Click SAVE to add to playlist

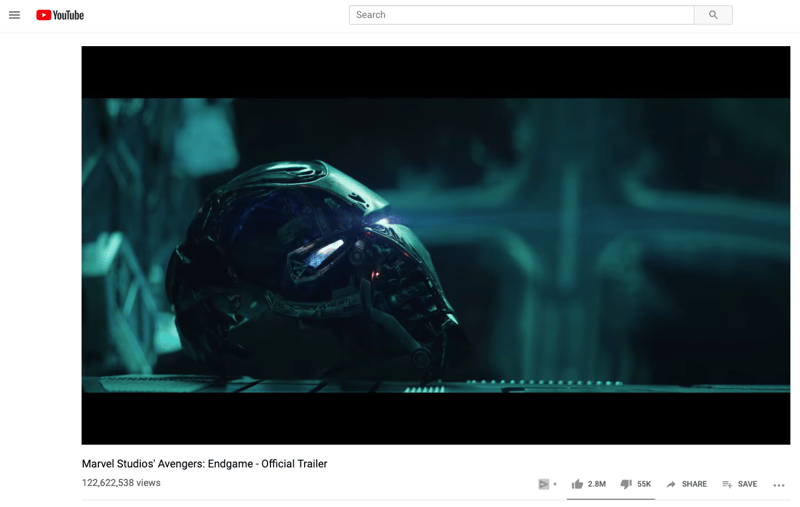[x=740, y=484]
